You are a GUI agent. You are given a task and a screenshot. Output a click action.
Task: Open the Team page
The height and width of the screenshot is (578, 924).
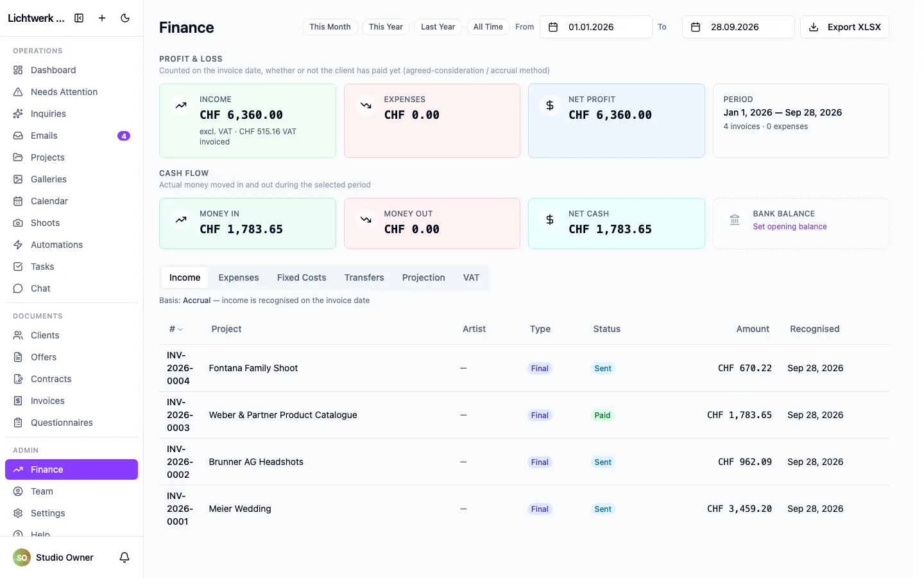click(71, 491)
